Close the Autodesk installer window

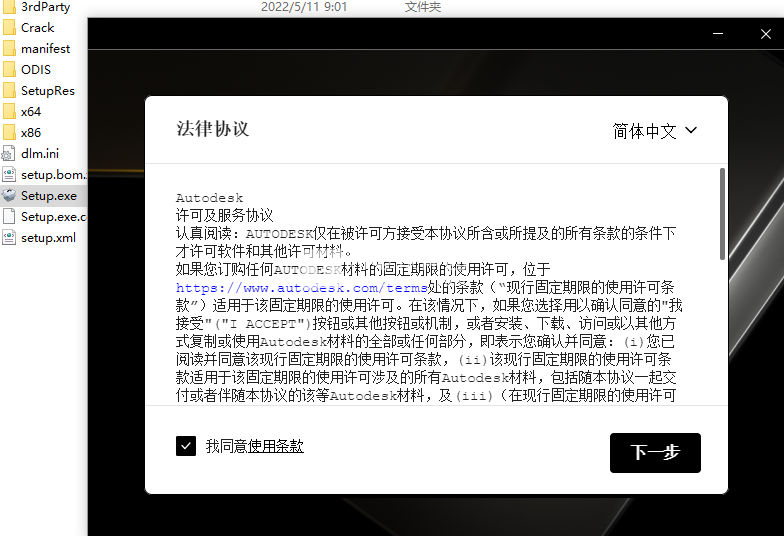coord(766,34)
